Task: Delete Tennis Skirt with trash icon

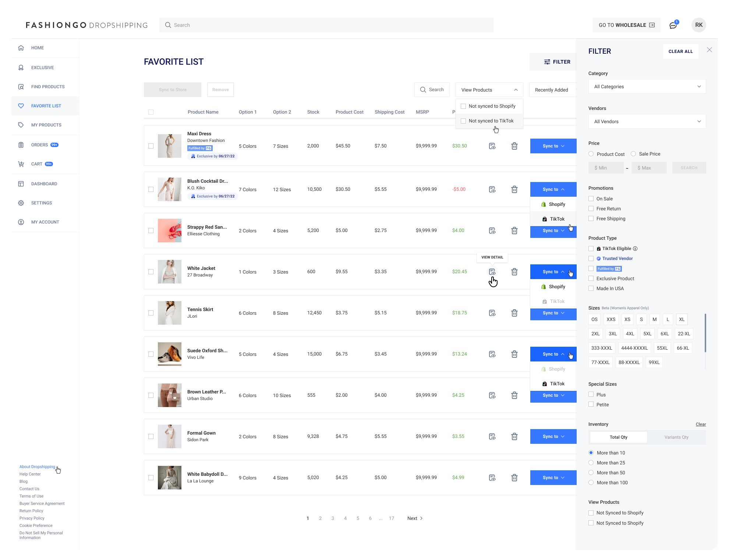Action: tap(514, 313)
